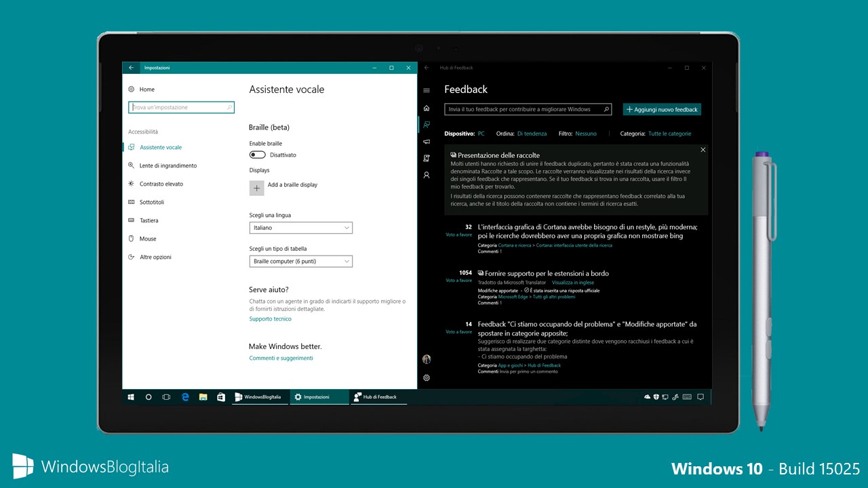Go back in the Impostazioni window

click(132, 68)
